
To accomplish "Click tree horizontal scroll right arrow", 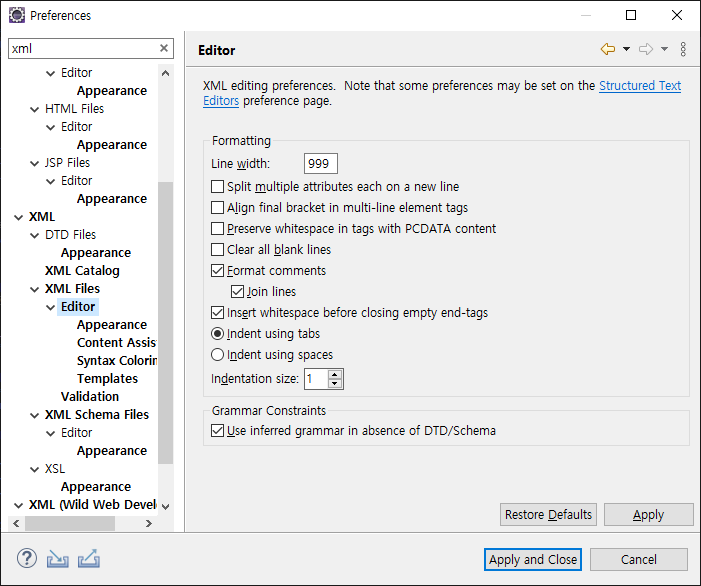I will [x=149, y=523].
